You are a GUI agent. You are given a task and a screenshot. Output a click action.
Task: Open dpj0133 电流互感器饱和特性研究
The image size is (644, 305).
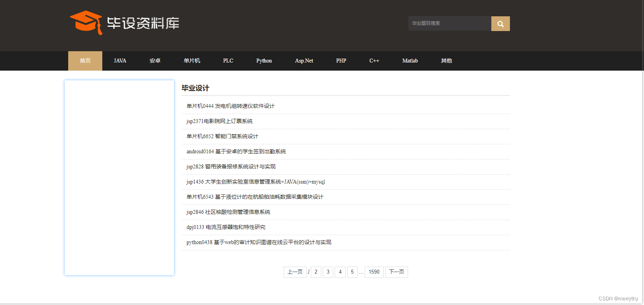[226, 227]
